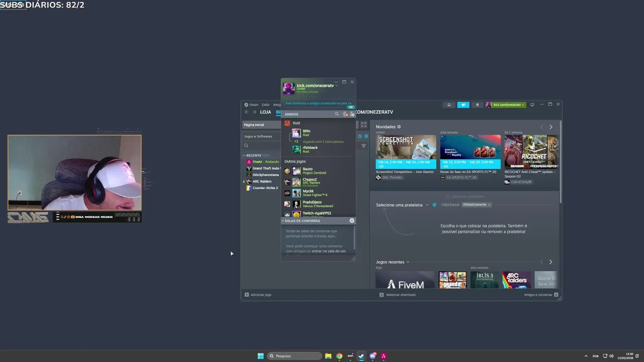Open the RICOCHET Anti-Cheat news thumbnail
This screenshot has height=362, width=644.
point(531,151)
